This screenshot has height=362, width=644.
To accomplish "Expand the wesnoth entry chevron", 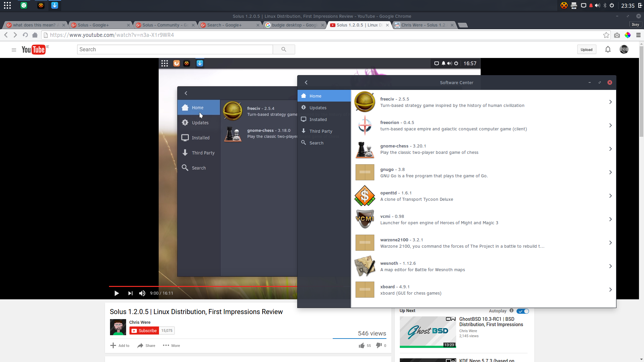I will (610, 266).
